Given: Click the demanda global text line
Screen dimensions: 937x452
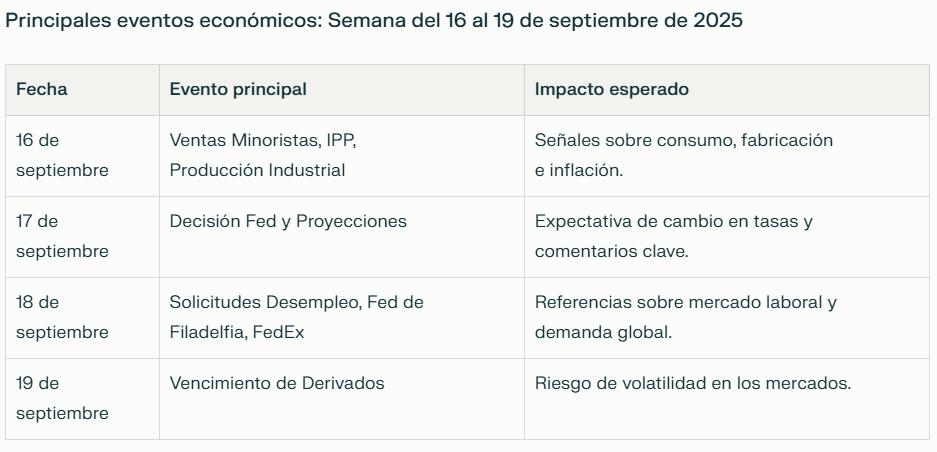Looking at the screenshot, I should point(604,332).
